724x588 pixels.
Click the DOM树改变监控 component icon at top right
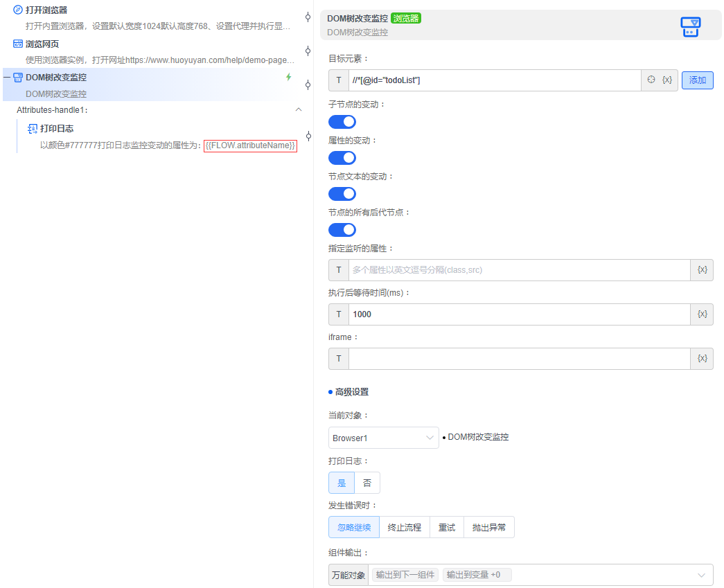point(690,26)
